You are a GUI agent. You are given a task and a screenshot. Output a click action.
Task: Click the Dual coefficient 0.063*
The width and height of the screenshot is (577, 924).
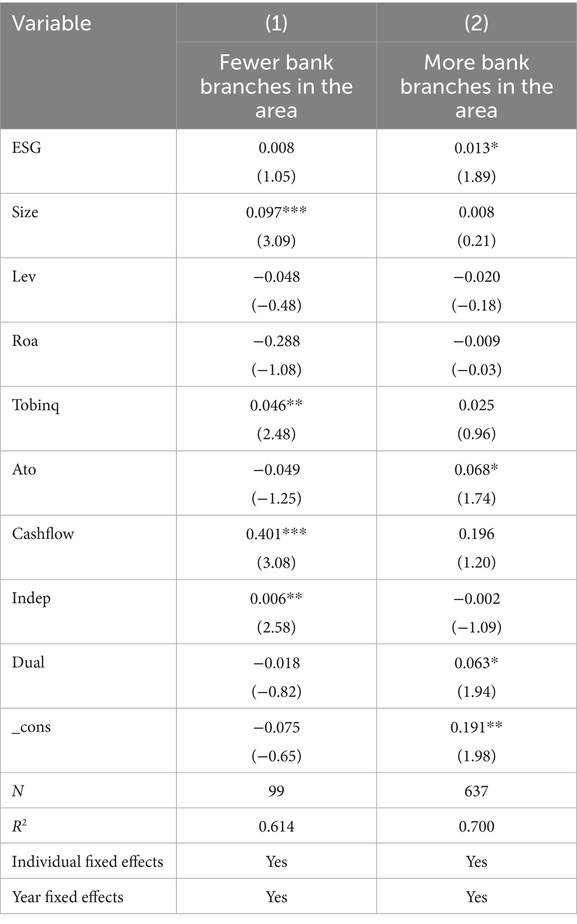coord(477,663)
